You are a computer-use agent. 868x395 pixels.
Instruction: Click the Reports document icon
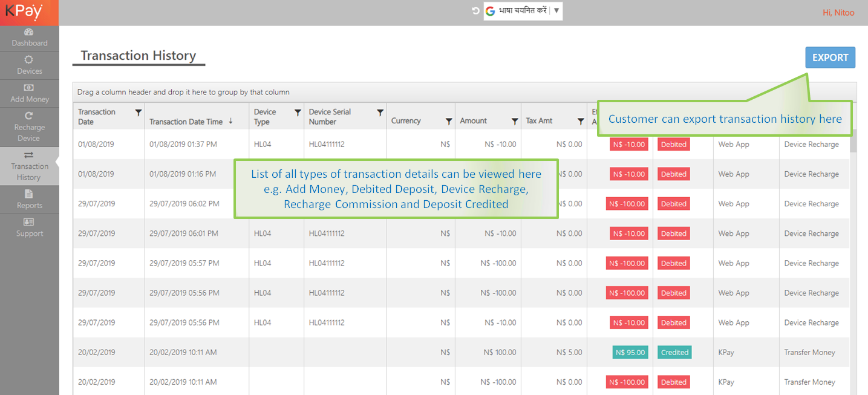click(x=28, y=194)
